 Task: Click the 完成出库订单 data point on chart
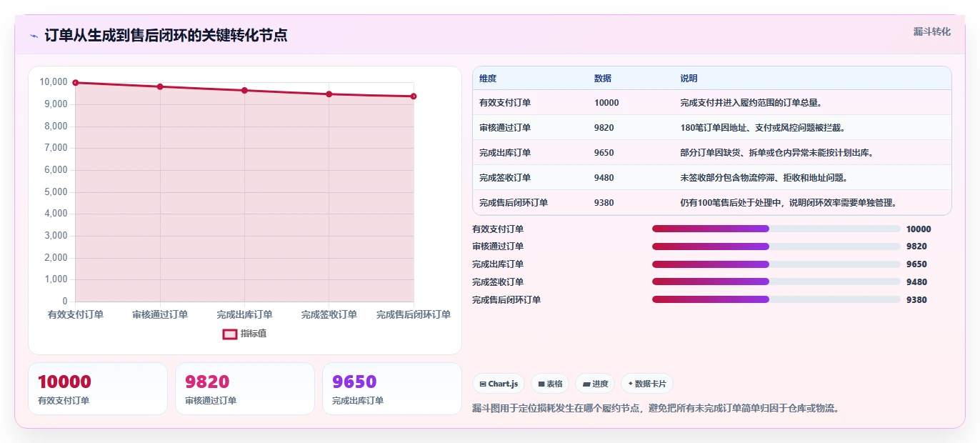pyautogui.click(x=244, y=91)
